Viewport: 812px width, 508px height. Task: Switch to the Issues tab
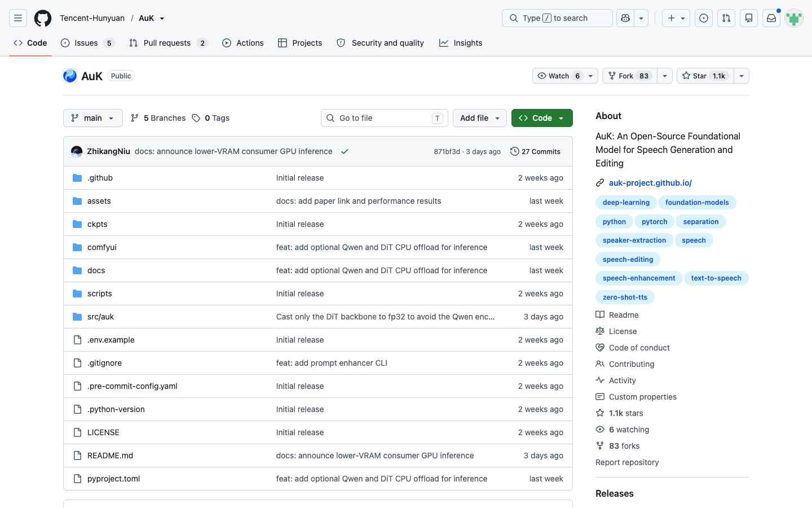click(87, 43)
